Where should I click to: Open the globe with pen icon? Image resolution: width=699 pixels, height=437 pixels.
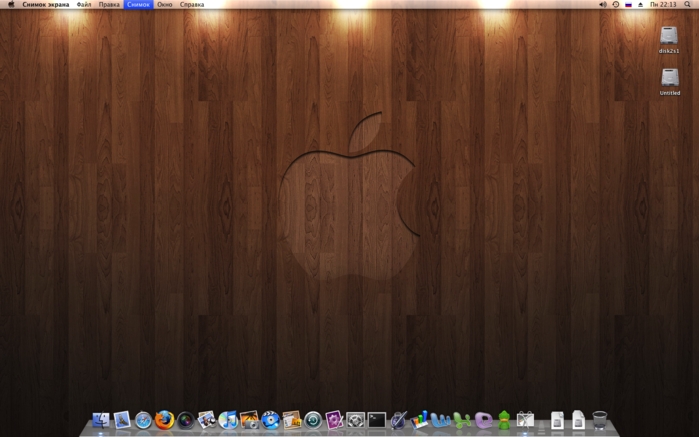click(x=398, y=420)
